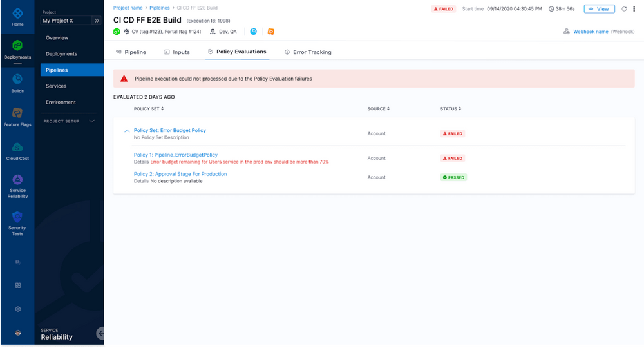Click Pipelines breadcrumb link

(x=159, y=8)
